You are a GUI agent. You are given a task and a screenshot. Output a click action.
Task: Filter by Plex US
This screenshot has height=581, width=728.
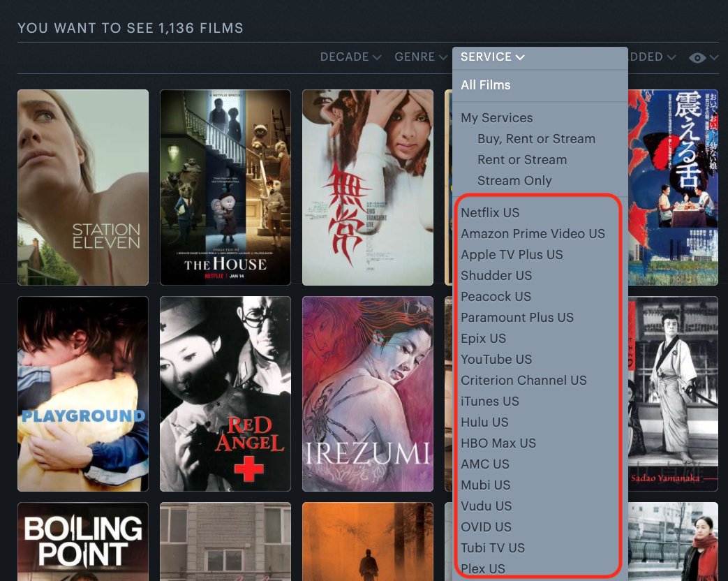[x=482, y=568]
